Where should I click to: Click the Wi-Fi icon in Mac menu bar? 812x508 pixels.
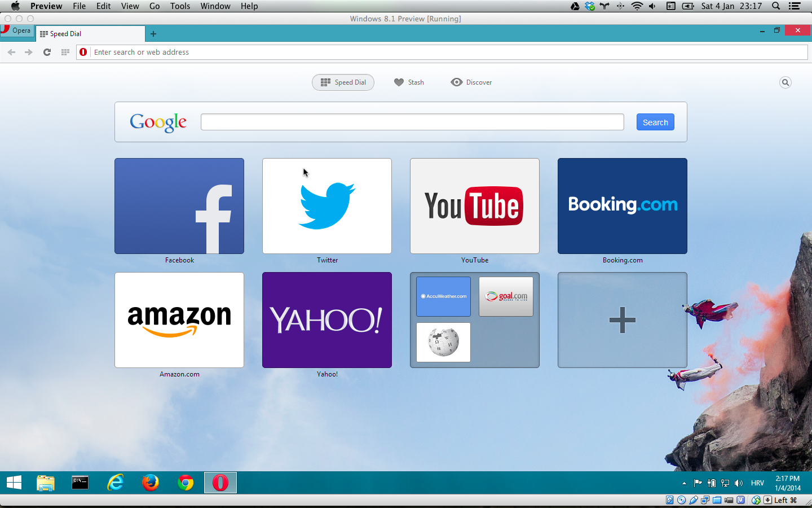pos(637,6)
